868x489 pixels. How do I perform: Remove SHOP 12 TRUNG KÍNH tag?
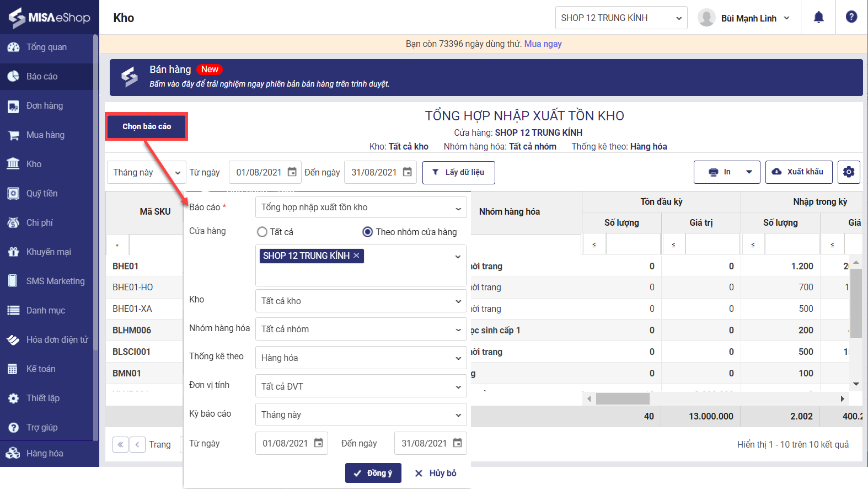coord(357,256)
